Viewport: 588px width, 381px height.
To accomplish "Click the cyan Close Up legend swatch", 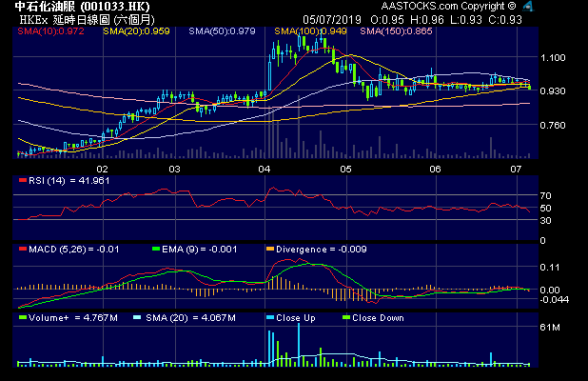I will [270, 317].
